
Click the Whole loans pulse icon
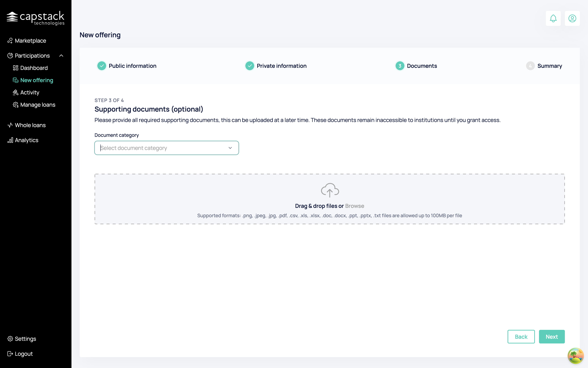click(x=10, y=125)
